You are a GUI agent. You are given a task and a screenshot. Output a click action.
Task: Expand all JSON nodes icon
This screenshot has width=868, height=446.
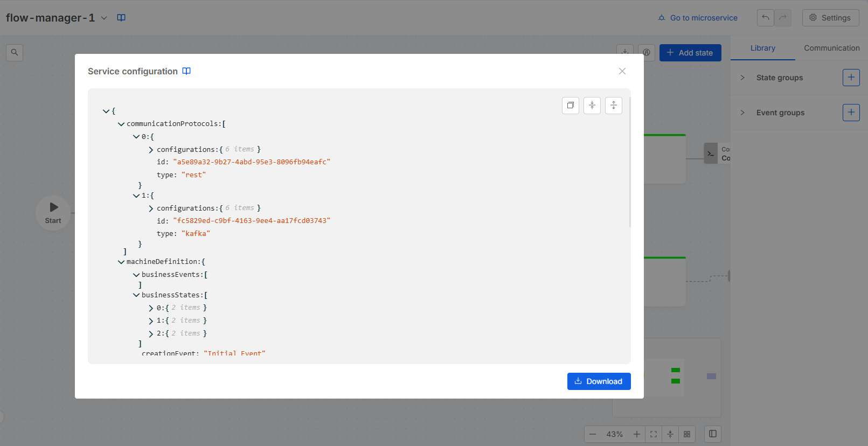[613, 106]
